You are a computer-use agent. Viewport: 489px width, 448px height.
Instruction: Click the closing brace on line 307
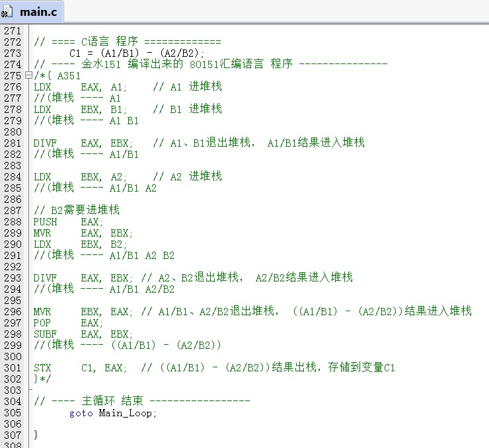[x=36, y=434]
